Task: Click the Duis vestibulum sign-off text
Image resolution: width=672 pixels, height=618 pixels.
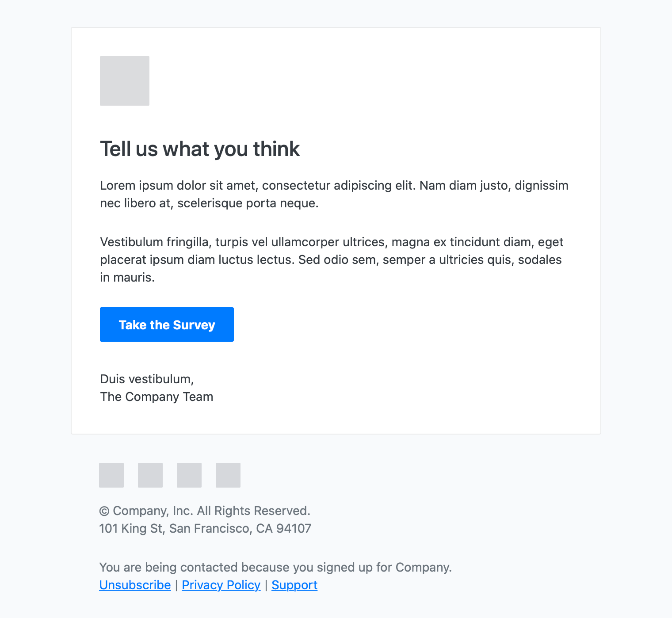Action: tap(147, 379)
